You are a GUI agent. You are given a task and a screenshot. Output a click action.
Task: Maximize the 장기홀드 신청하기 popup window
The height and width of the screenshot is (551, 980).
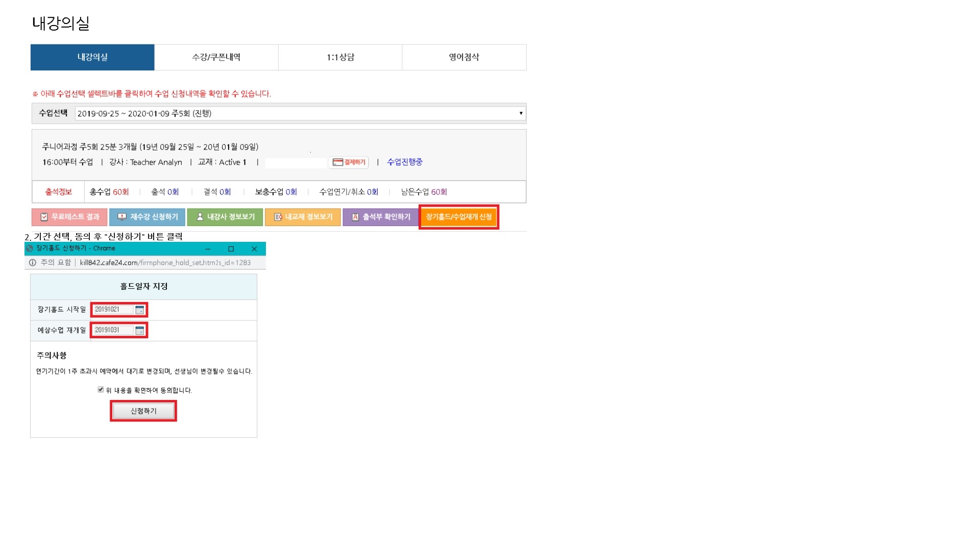(x=231, y=249)
